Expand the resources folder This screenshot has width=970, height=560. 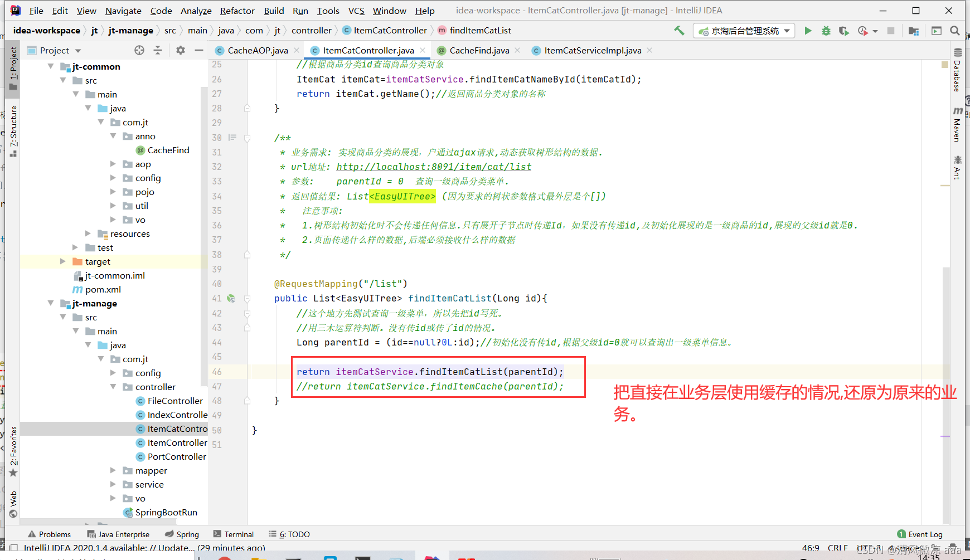click(88, 233)
